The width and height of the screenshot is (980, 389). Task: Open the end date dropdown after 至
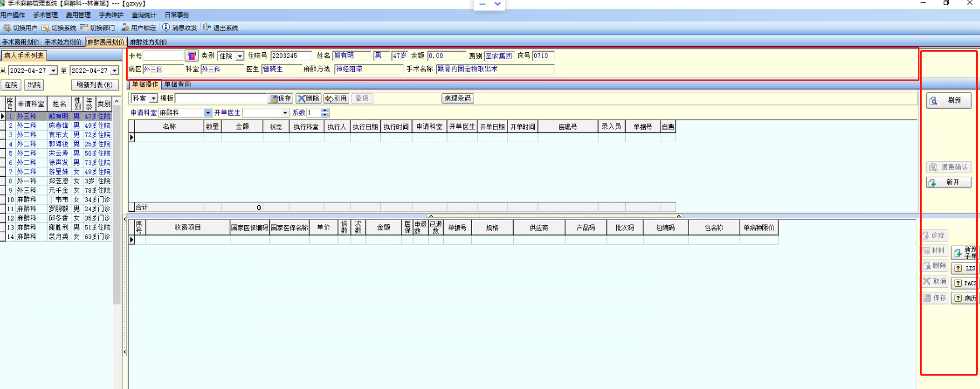[114, 71]
